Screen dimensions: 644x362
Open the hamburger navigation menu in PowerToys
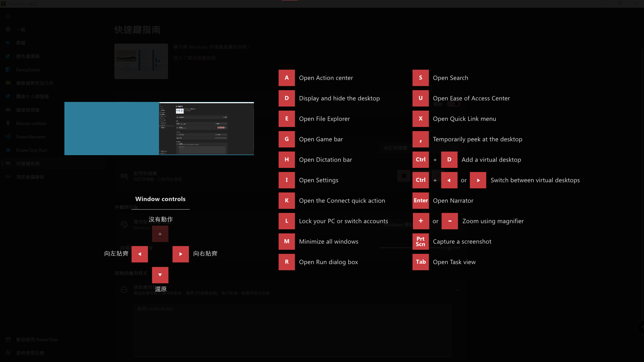[x=8, y=16]
